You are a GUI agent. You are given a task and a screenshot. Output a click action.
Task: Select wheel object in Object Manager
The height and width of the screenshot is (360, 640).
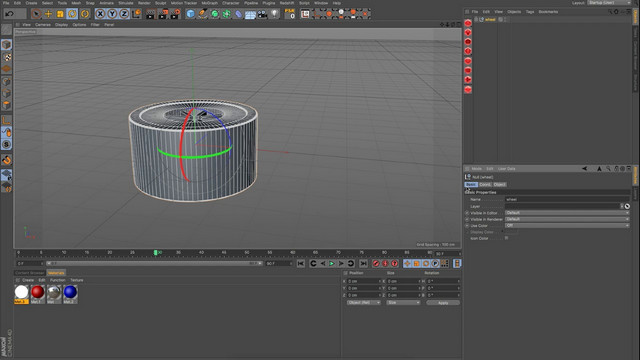[x=490, y=19]
